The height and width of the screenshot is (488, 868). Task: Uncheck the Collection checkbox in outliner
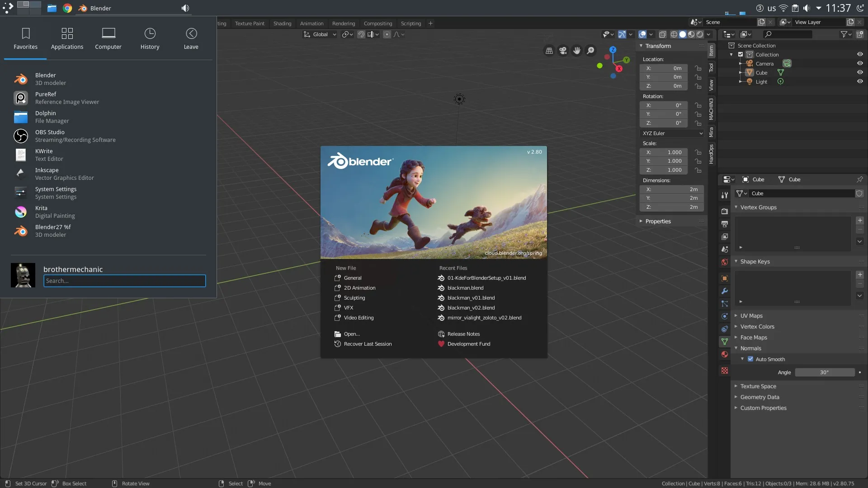pyautogui.click(x=741, y=54)
